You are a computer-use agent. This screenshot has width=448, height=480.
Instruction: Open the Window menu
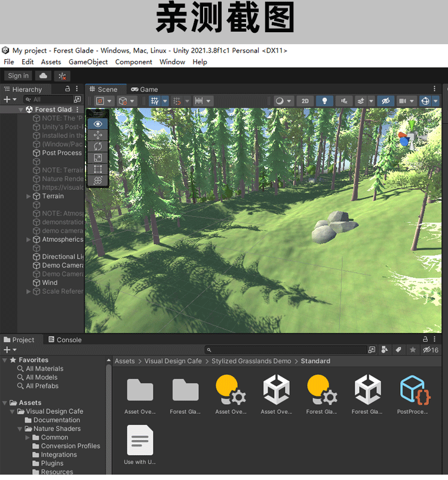click(x=172, y=62)
